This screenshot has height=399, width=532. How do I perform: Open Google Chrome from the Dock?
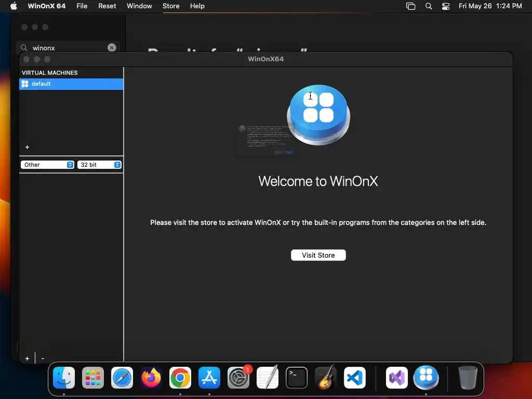pos(180,378)
